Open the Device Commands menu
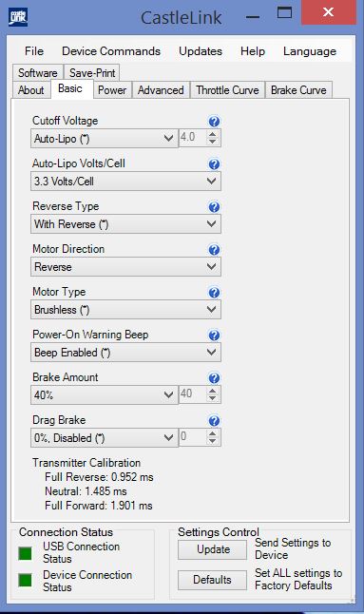Image resolution: width=364 pixels, height=614 pixels. (x=111, y=51)
